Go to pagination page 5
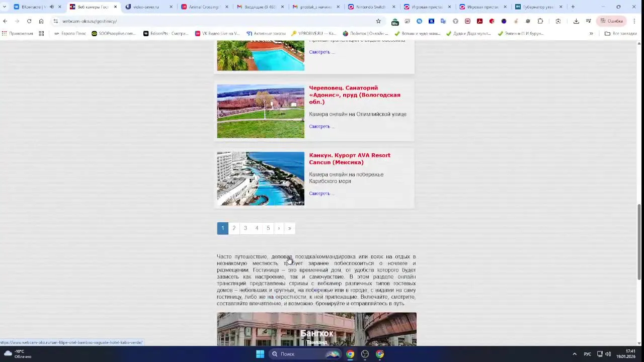The width and height of the screenshot is (644, 362). (x=268, y=228)
